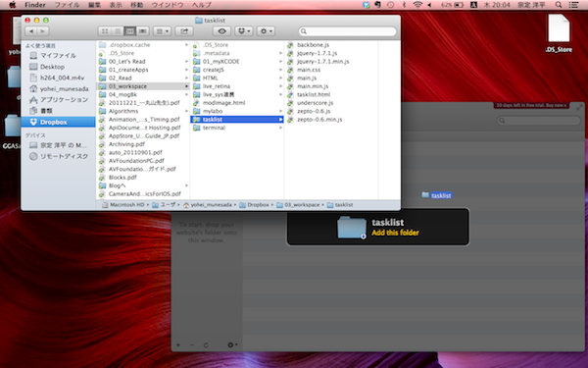Open the ウインドウ menu
The height and width of the screenshot is (368, 588).
point(168,5)
